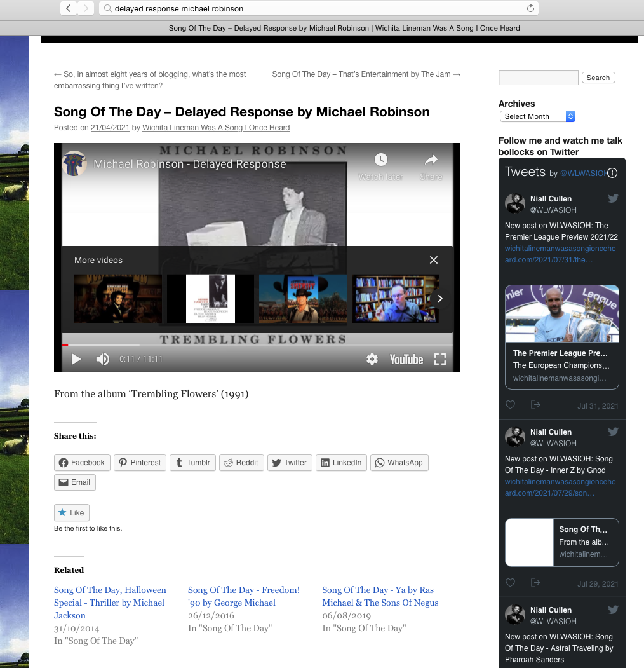Image resolution: width=644 pixels, height=668 pixels.
Task: Click Twitter bird on the Astral Traveling tweet
Action: click(613, 610)
